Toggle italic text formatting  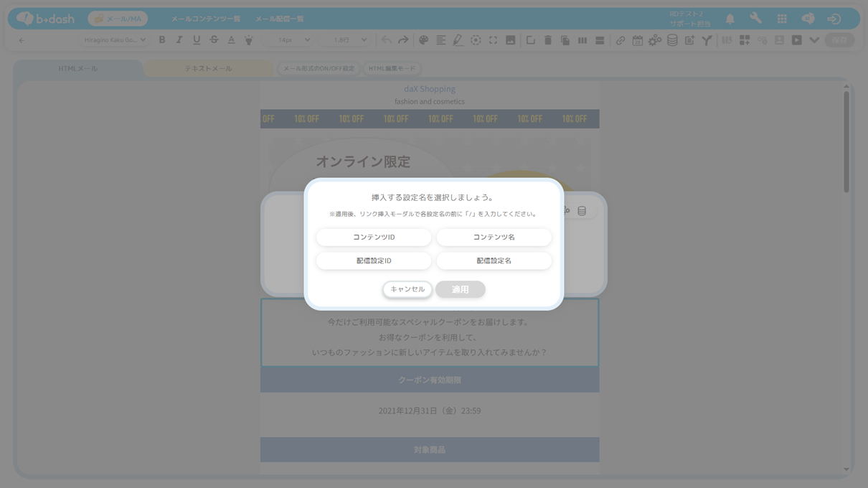click(x=179, y=40)
